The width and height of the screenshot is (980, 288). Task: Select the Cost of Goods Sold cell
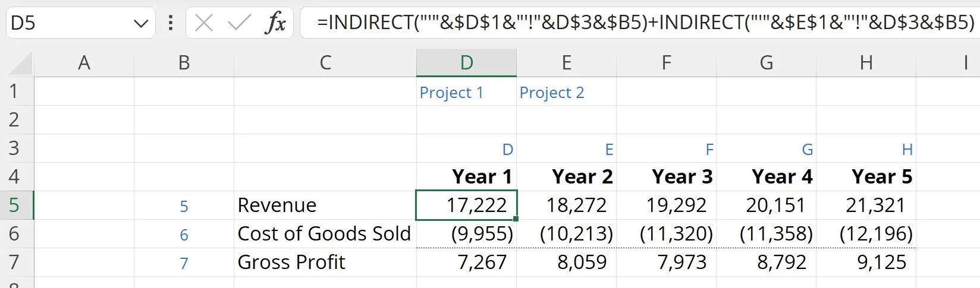(325, 233)
